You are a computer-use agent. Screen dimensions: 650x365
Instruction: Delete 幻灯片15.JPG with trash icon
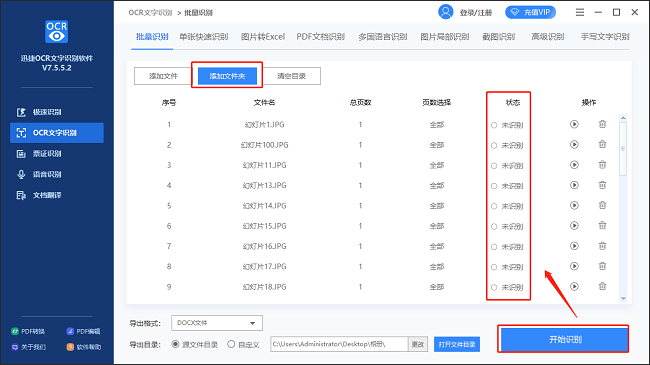coord(602,226)
